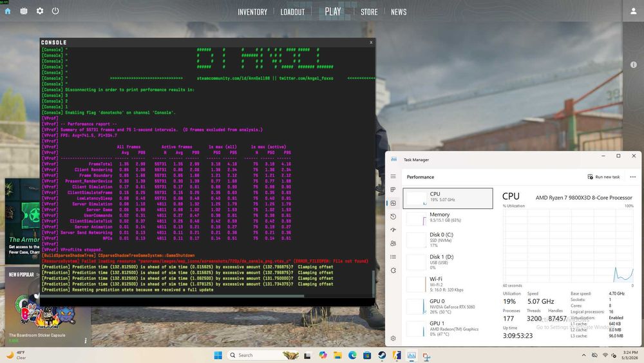Click the '5.07 GHz' speed value
Screen dimensions: 644x363
point(540,301)
